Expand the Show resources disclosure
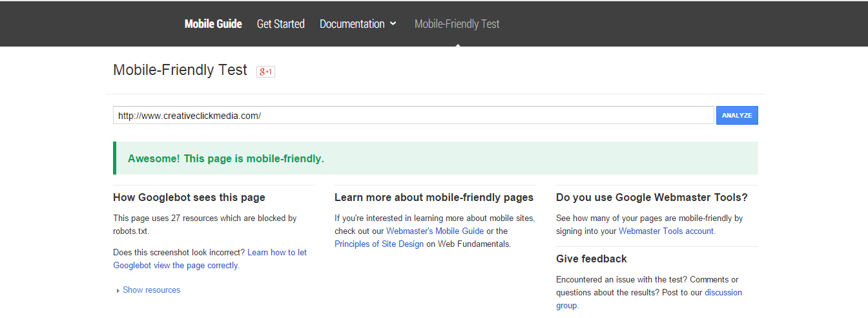The height and width of the screenshot is (318, 868). [148, 290]
